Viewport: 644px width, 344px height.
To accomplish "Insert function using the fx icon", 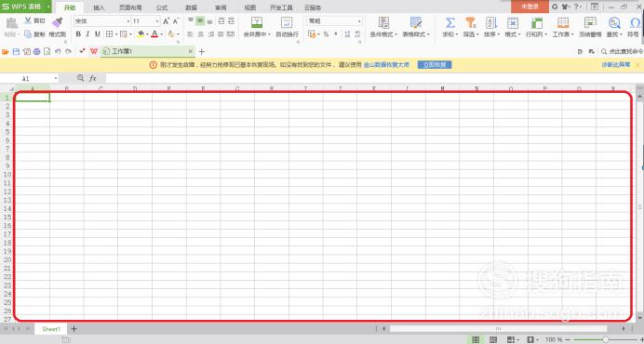I will tap(93, 78).
